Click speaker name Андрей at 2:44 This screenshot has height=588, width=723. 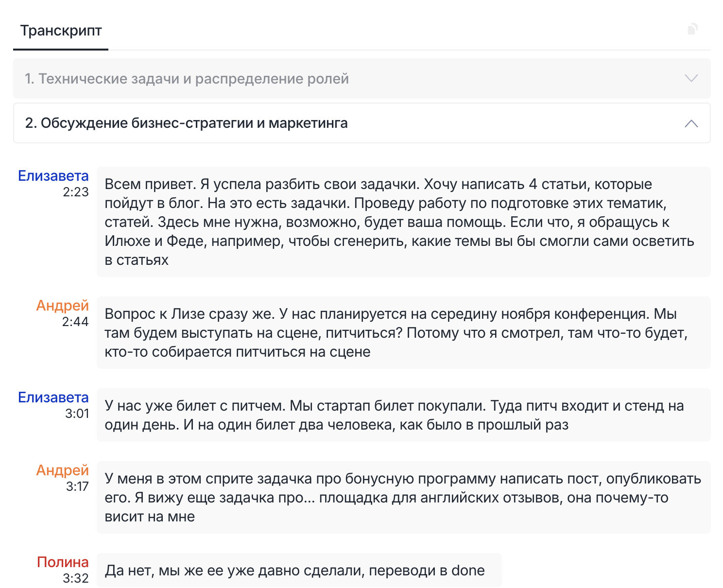(62, 306)
